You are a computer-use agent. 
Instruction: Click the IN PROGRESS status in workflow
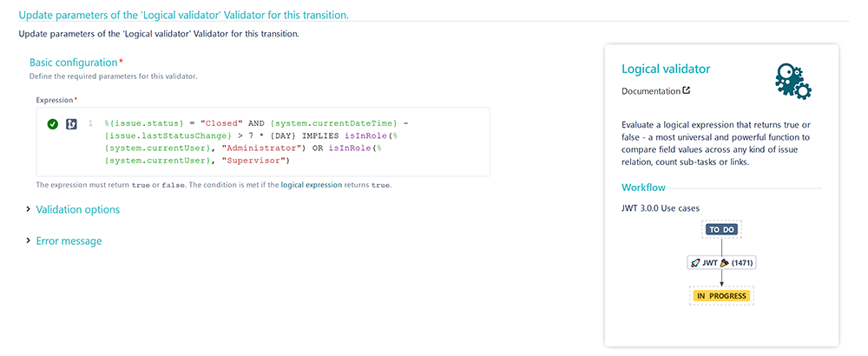(722, 295)
